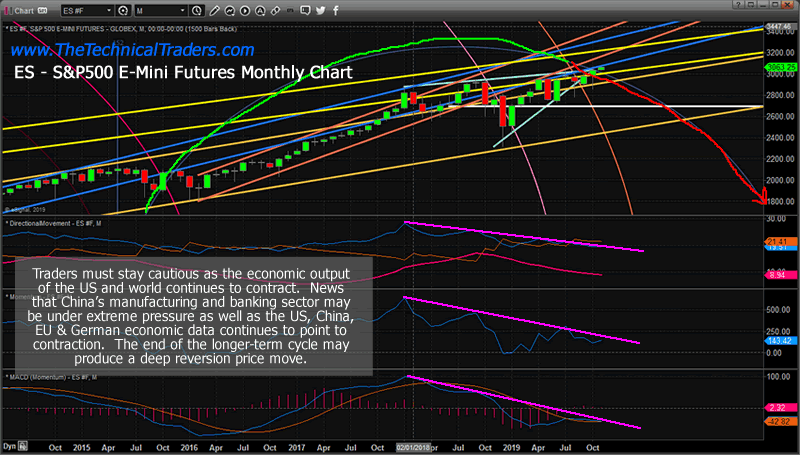Screen dimensions: 800x455
Task: Click the 1800.00 price axis label
Action: 780,201
